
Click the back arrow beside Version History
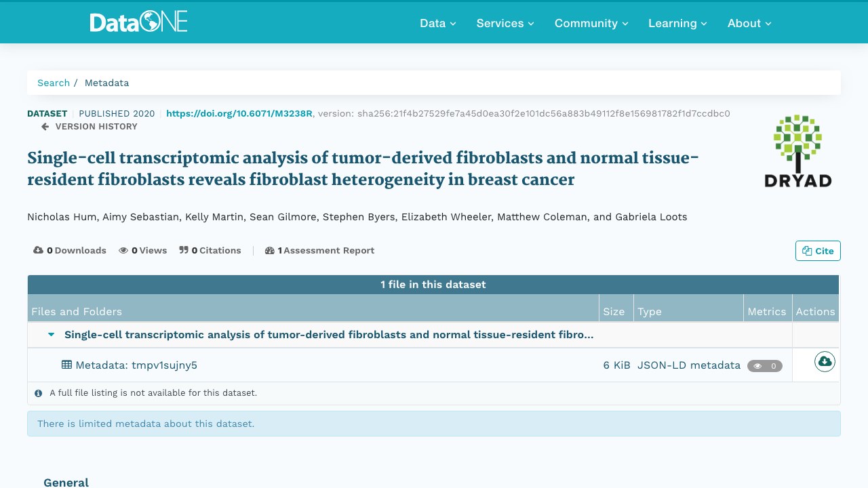pyautogui.click(x=45, y=126)
